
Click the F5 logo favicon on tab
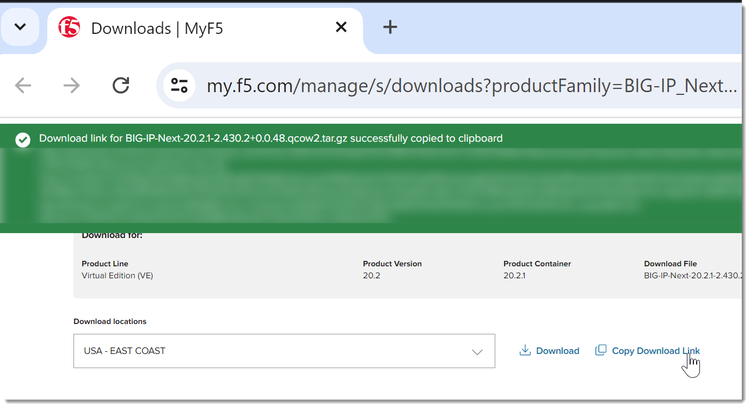(69, 27)
